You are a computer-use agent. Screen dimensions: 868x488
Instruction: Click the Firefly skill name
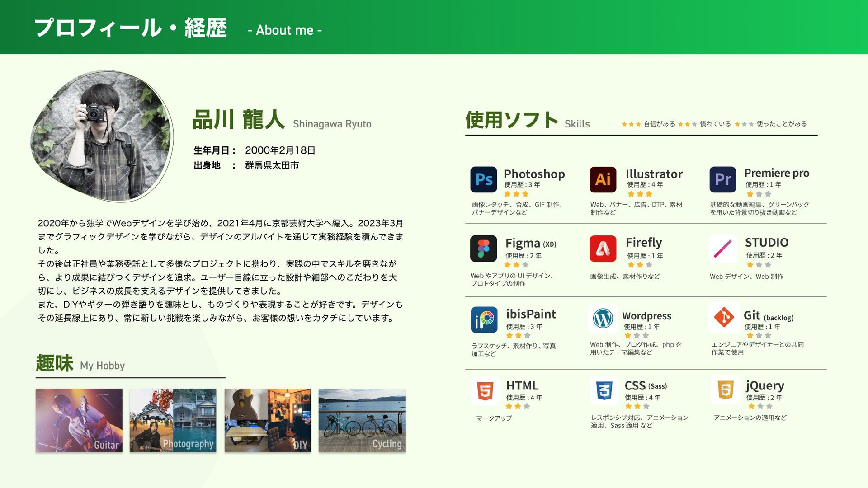[x=644, y=243]
